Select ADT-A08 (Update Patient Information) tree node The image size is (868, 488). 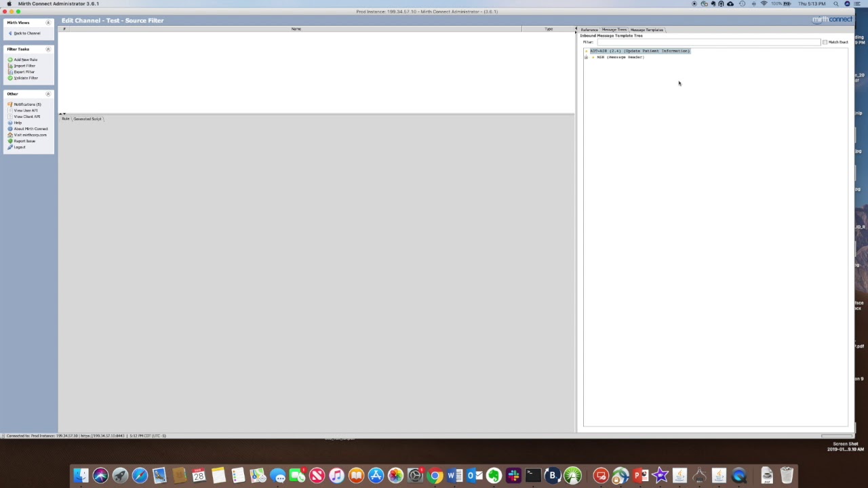[639, 51]
